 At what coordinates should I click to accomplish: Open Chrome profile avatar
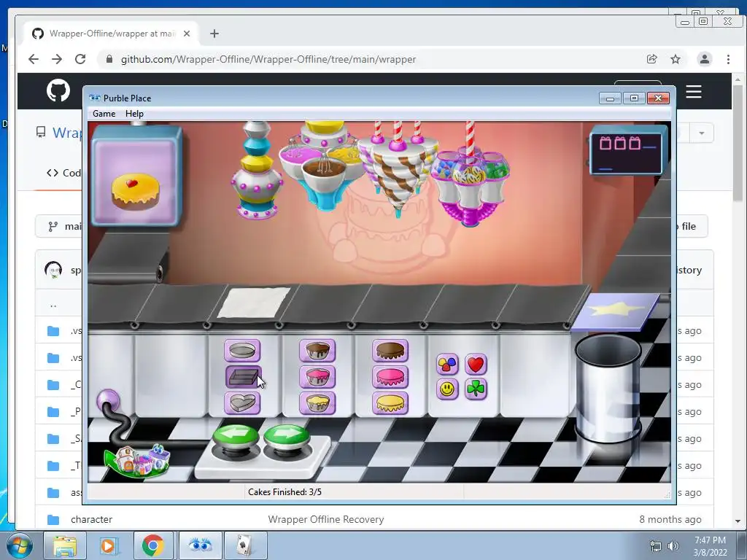704,59
